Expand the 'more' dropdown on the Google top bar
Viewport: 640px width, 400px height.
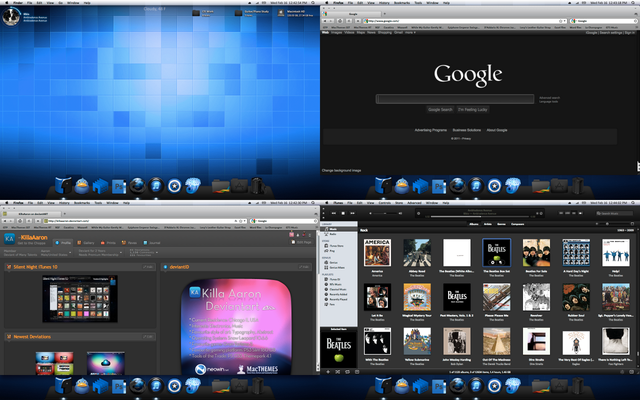[x=410, y=32]
